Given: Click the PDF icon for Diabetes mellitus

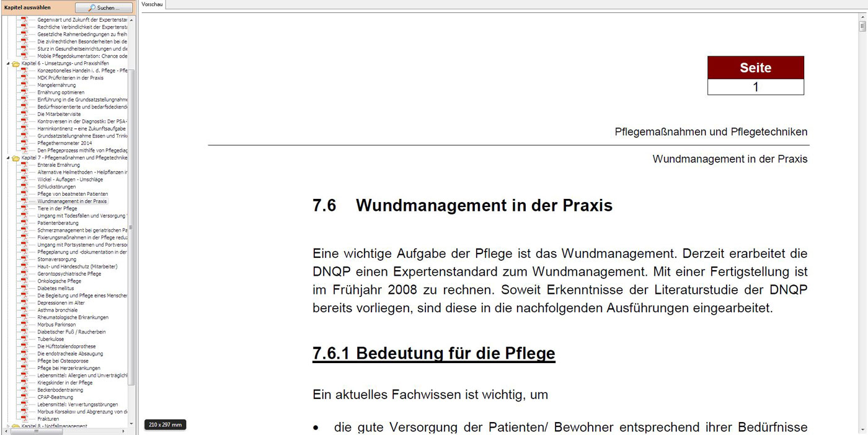Looking at the screenshot, I should pos(25,289).
